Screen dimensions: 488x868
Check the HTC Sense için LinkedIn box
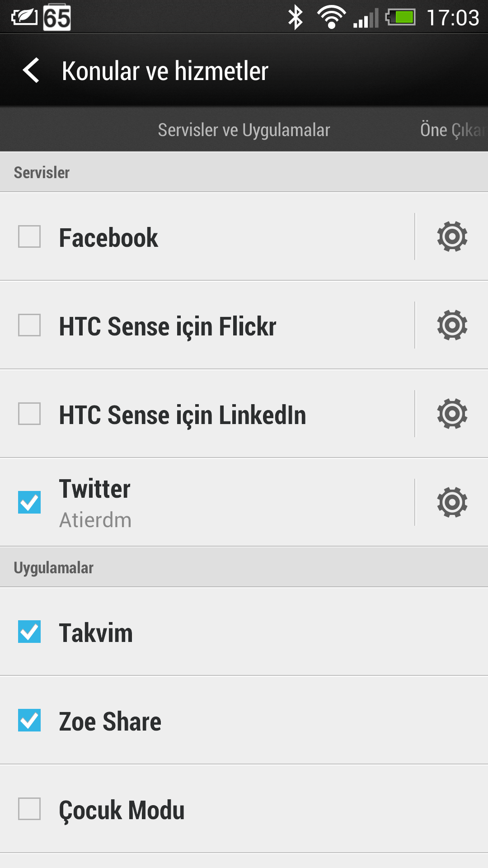29,414
